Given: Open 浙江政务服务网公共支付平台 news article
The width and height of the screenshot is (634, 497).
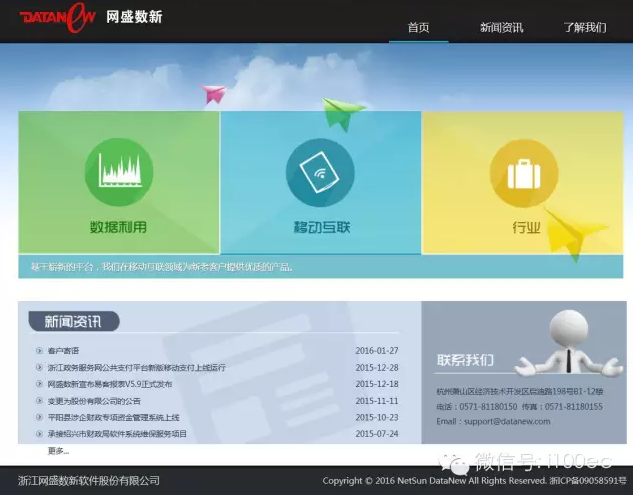Looking at the screenshot, I should (137, 368).
